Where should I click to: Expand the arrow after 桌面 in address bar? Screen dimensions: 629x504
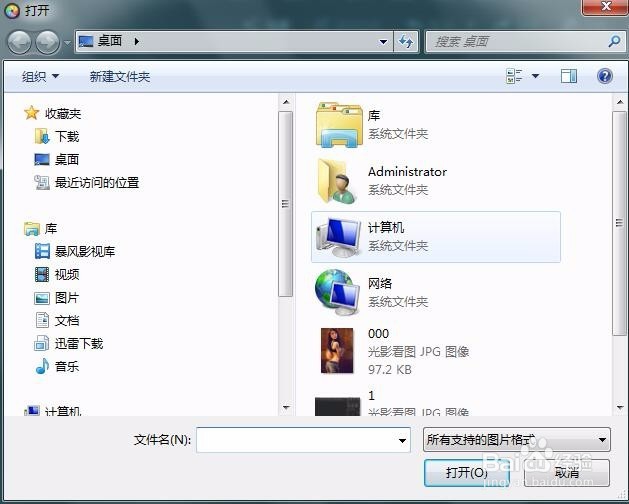[137, 41]
